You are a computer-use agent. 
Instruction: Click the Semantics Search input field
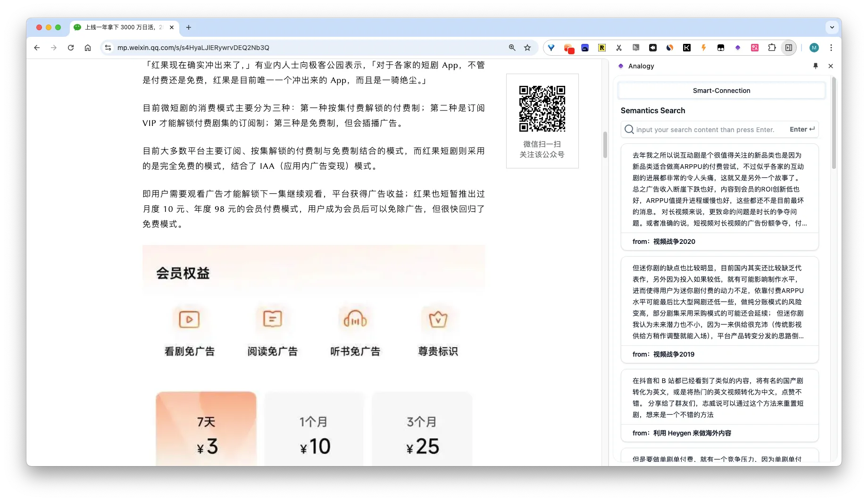(705, 130)
